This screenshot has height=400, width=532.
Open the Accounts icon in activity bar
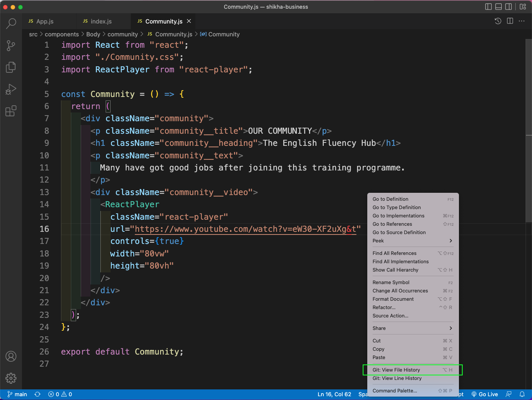tap(11, 356)
